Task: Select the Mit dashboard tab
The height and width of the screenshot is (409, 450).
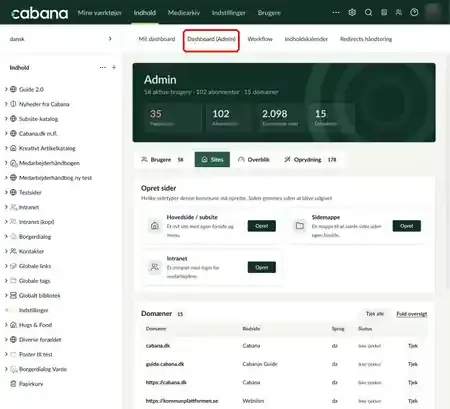Action: (x=157, y=39)
